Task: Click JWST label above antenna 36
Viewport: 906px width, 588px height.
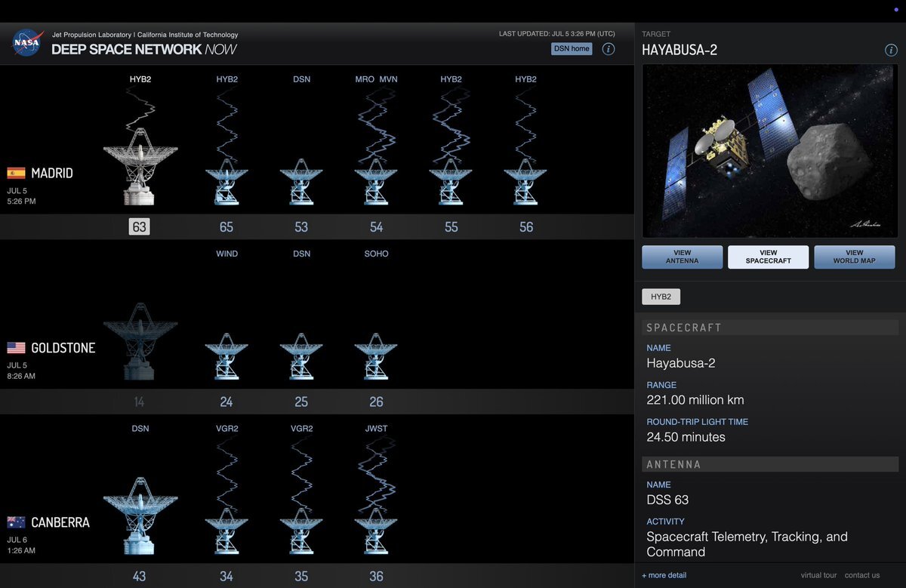Action: pyautogui.click(x=376, y=429)
